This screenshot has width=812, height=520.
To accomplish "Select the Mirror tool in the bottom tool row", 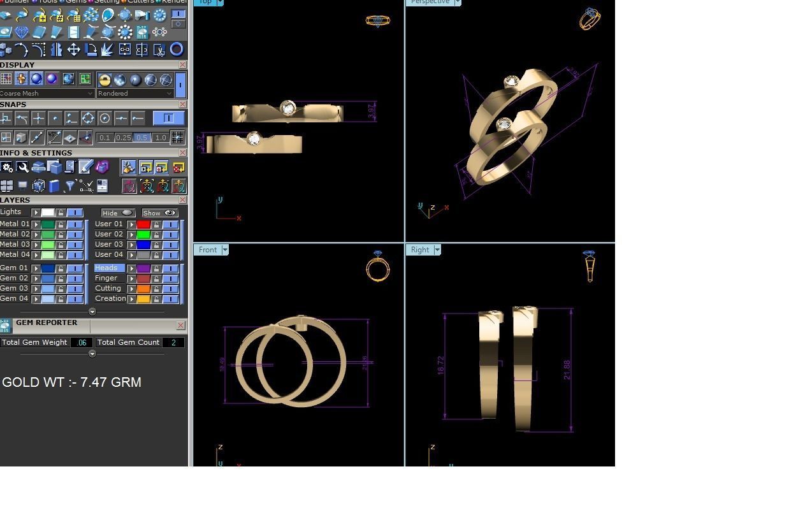I will (x=56, y=49).
